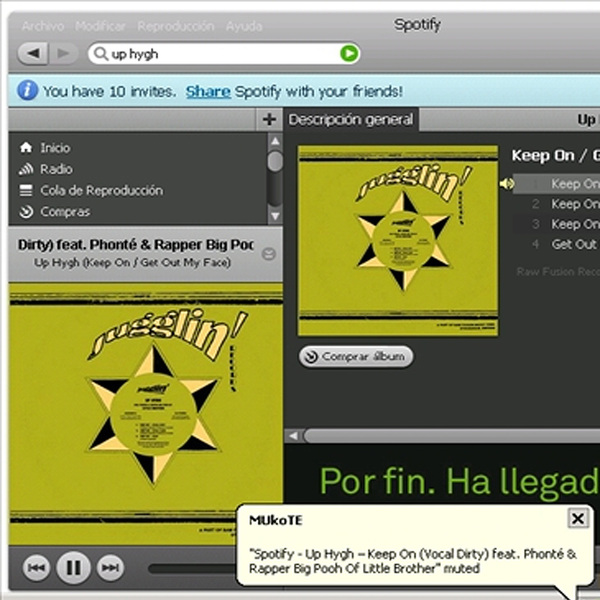Click the sidebar vertical scrollbar handle
Viewport: 600px width, 600px height.
pos(275,161)
